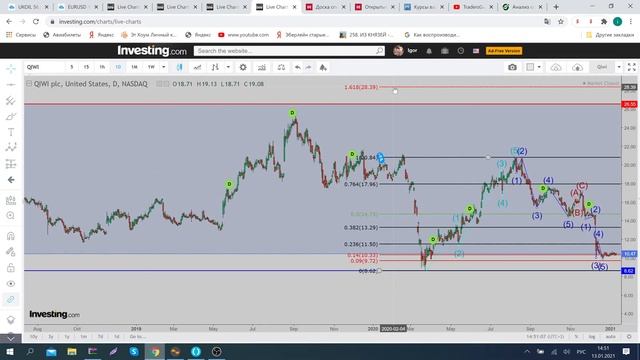Image resolution: width=640 pixels, height=360 pixels.
Task: Select the 1M timeframe
Action: (134, 67)
